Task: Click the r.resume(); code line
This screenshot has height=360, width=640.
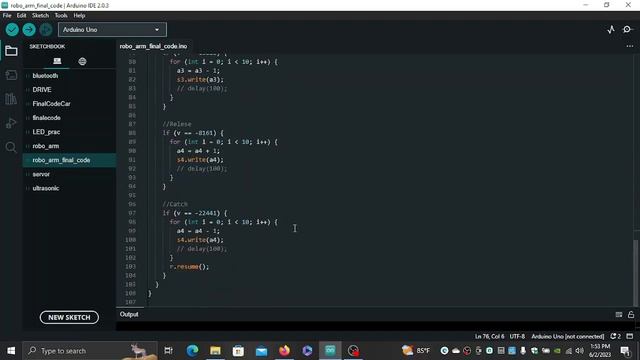Action: tap(189, 267)
